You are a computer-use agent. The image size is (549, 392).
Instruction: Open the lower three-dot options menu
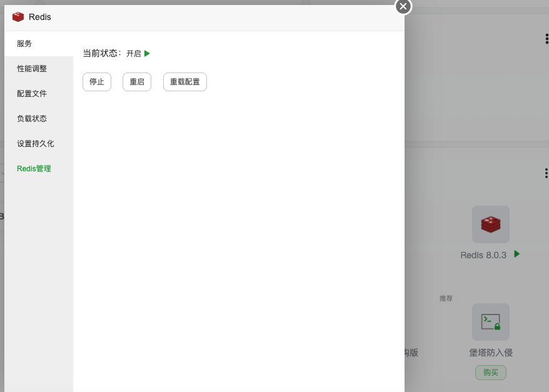pyautogui.click(x=545, y=173)
